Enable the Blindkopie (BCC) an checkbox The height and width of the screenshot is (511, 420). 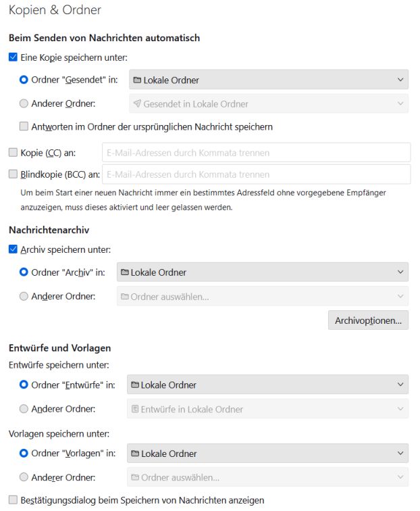click(13, 174)
